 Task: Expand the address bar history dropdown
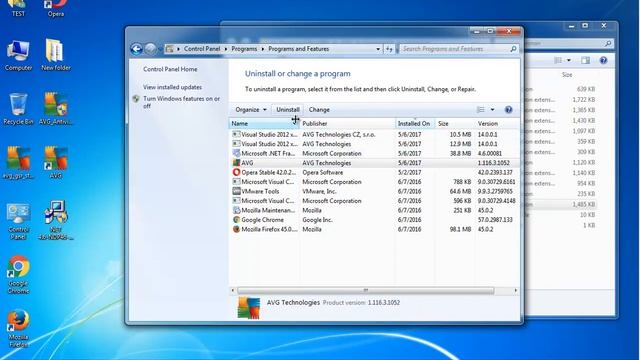coord(378,49)
